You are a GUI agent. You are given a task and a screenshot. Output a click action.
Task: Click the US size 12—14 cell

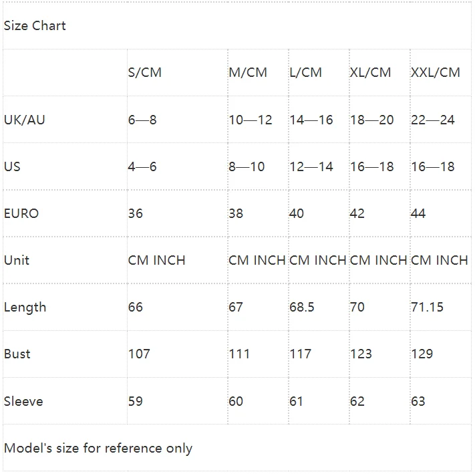[x=311, y=166]
